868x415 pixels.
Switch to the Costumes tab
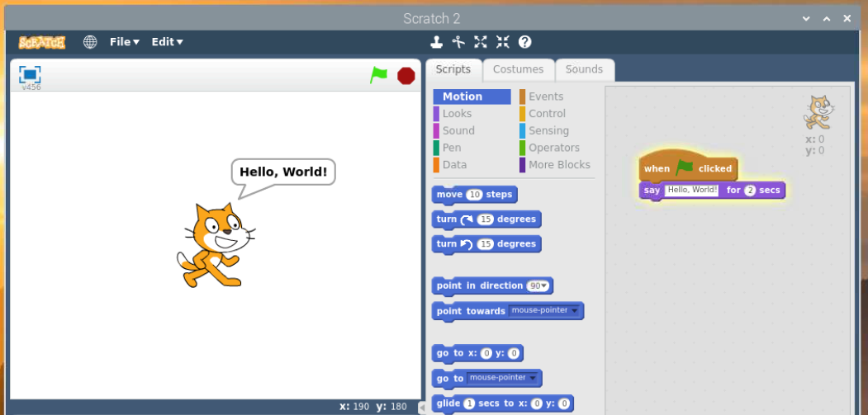tap(518, 70)
